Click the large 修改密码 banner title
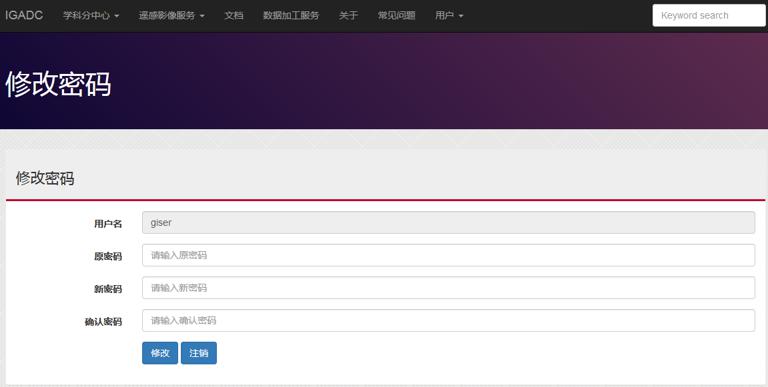This screenshot has height=387, width=768. coord(58,84)
